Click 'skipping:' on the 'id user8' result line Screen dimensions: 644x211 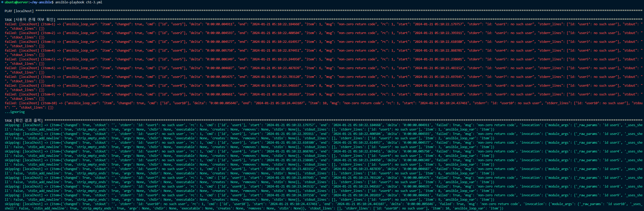(13, 186)
